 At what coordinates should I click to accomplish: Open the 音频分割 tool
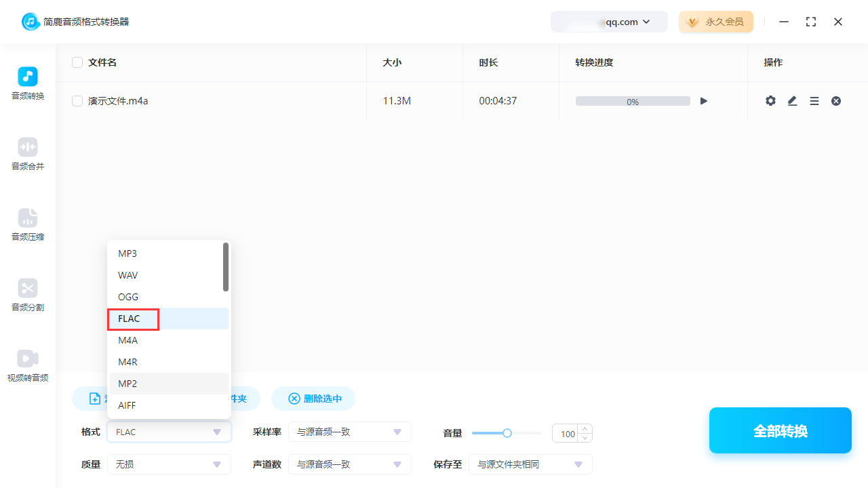point(27,294)
